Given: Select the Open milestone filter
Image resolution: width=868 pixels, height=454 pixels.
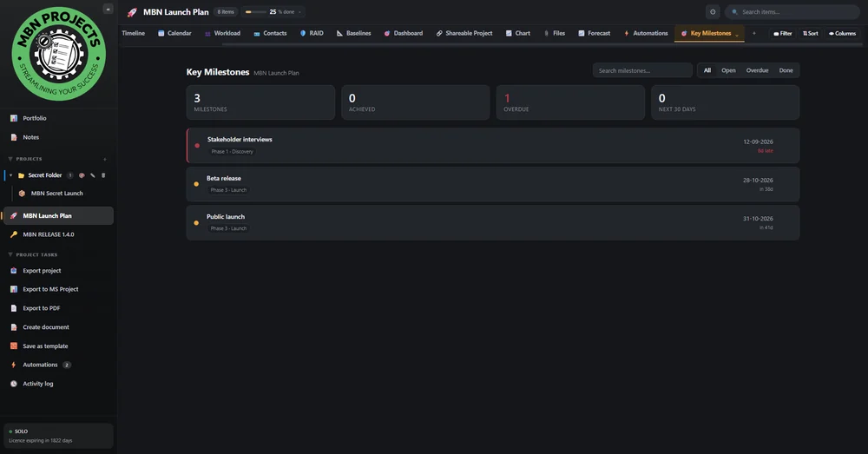Looking at the screenshot, I should [x=728, y=70].
